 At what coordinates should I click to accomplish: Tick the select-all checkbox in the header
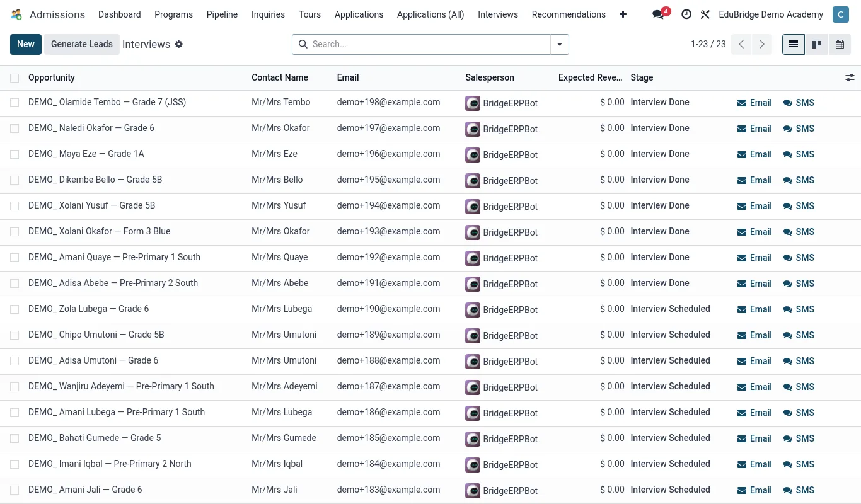coord(14,78)
